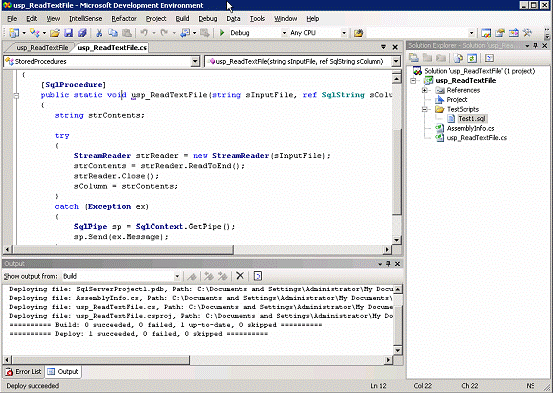Save the current file with the Save icon

[68, 33]
